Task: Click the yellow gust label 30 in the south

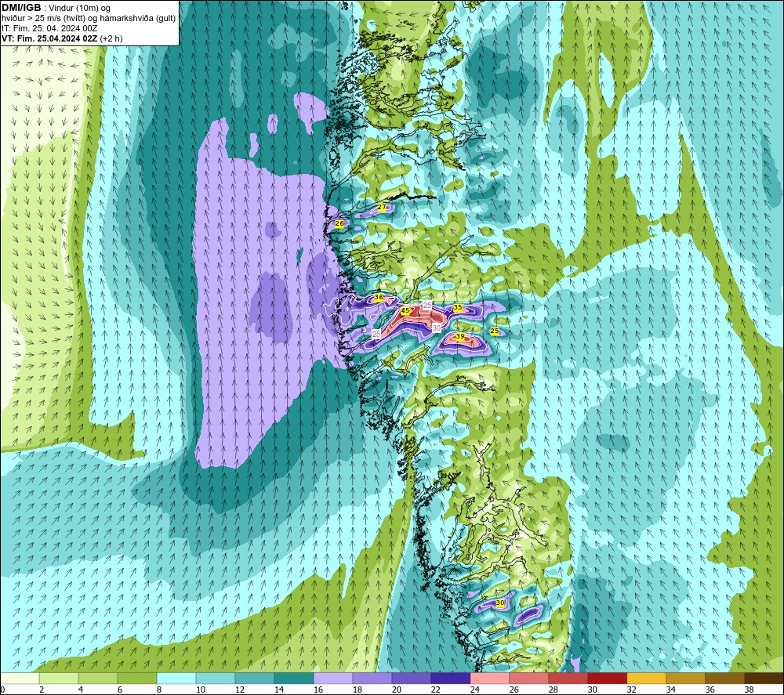Action: point(500,603)
